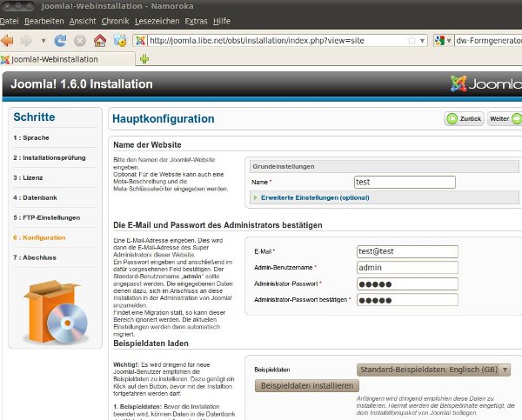Click the E-Mail input field

(x=407, y=251)
